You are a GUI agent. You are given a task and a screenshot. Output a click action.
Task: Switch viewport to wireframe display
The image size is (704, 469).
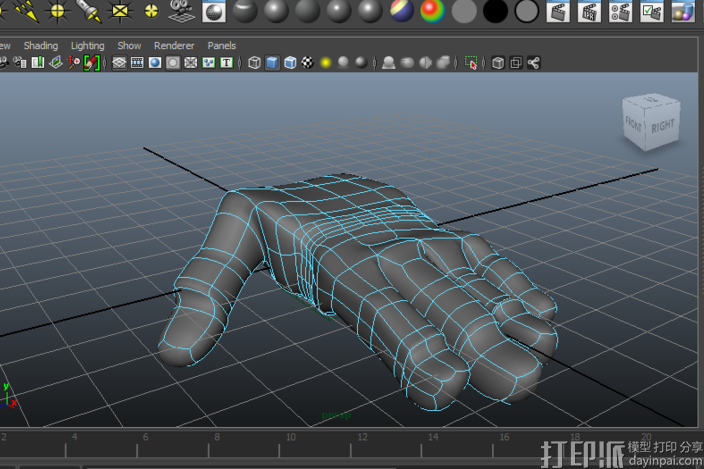coord(254,63)
